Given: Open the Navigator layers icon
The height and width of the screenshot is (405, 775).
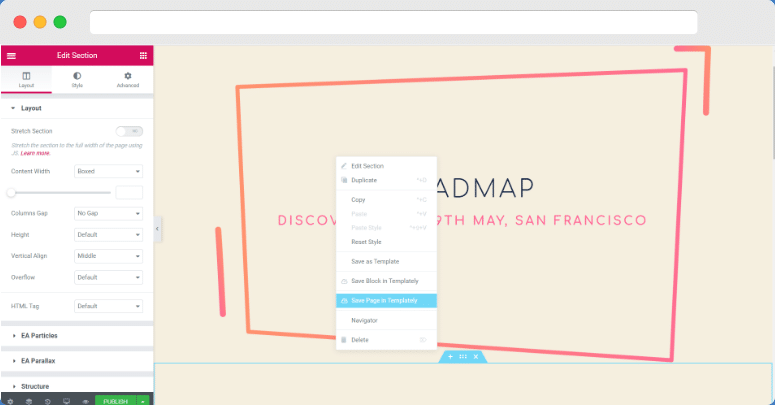Looking at the screenshot, I should point(29,401).
